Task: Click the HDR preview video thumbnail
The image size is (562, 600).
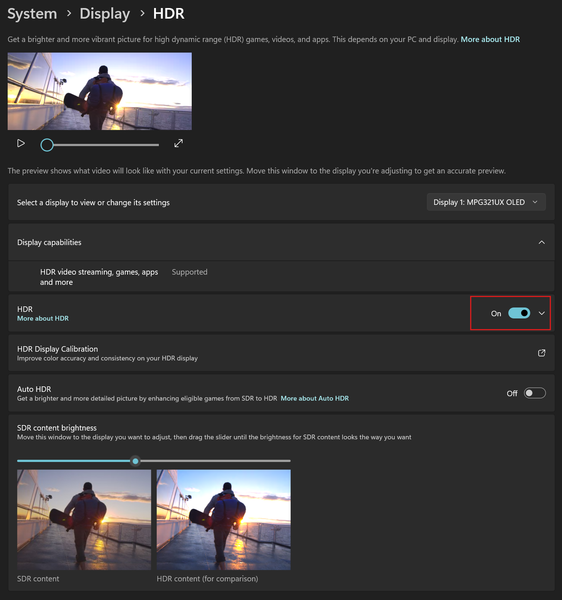Action: click(x=100, y=91)
